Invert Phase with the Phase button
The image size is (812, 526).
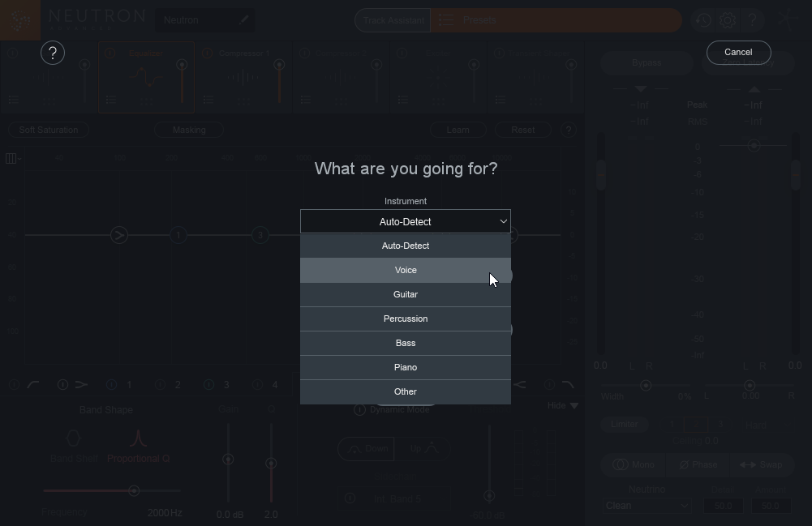tap(698, 464)
